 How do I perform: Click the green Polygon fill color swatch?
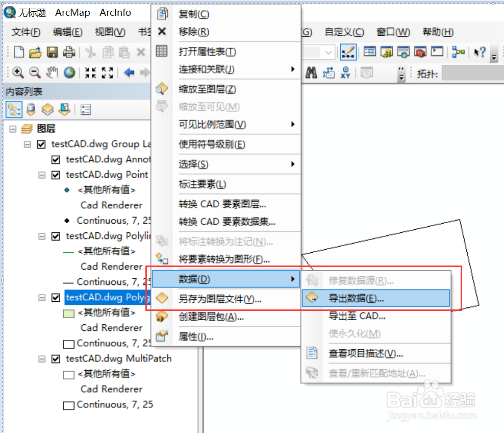tap(69, 314)
